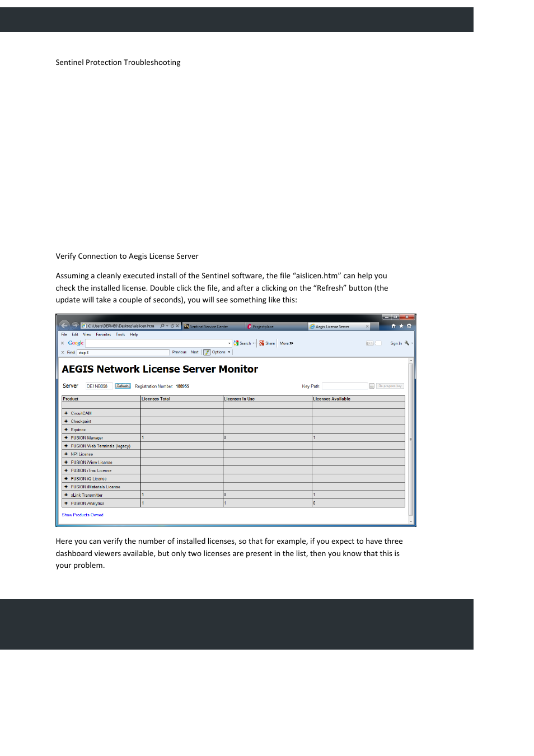Click the Licenses In Use column header
This screenshot has width=534, height=756.
click(x=268, y=399)
